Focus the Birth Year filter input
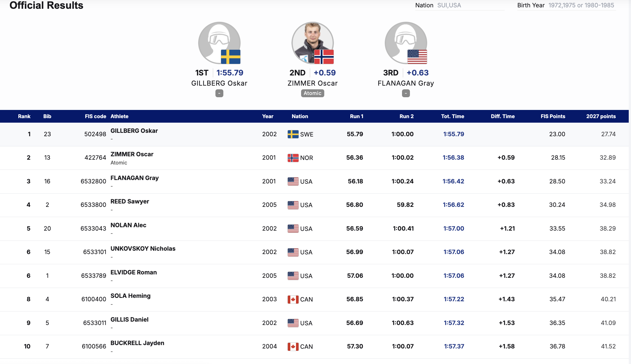Viewport: 631px width, 364px height. (x=581, y=5)
